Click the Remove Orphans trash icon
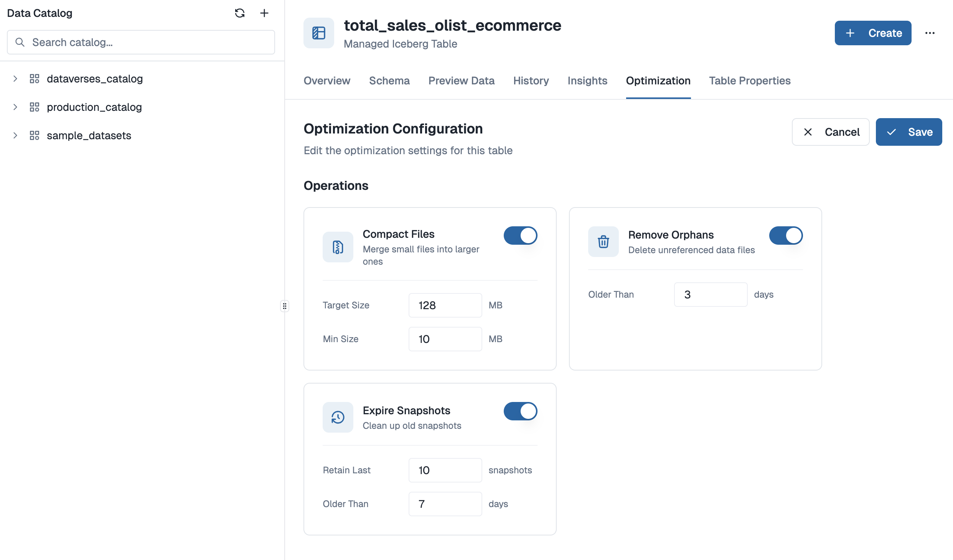953x560 pixels. (603, 242)
